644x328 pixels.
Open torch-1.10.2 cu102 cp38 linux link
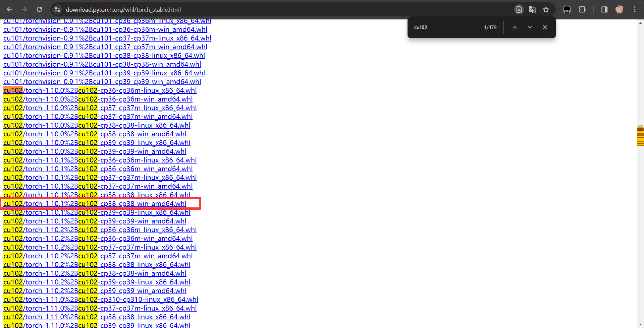pos(97,265)
